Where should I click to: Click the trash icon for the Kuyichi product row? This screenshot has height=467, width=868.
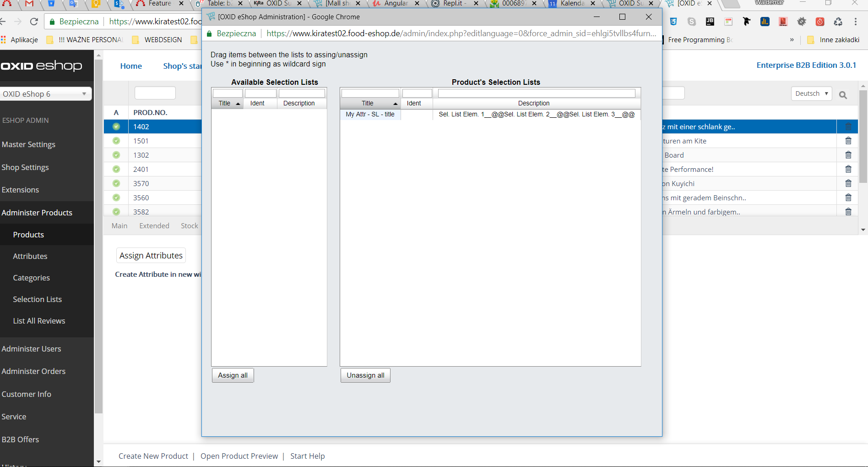[848, 184]
